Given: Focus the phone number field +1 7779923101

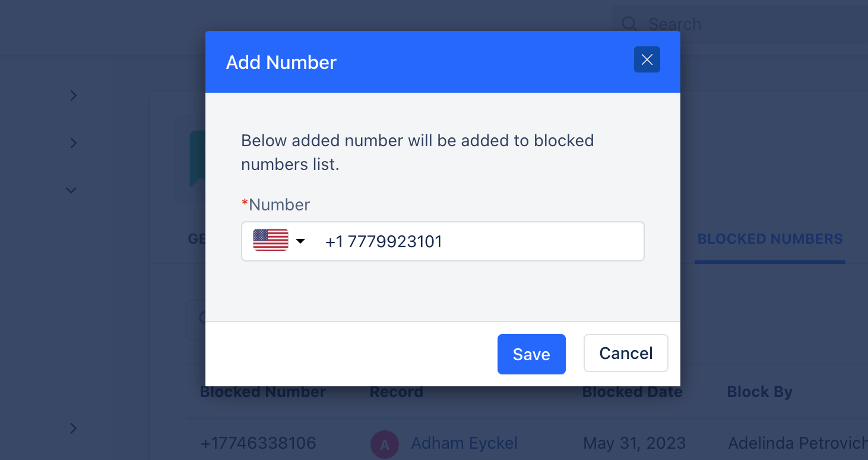Looking at the screenshot, I should click(x=442, y=241).
